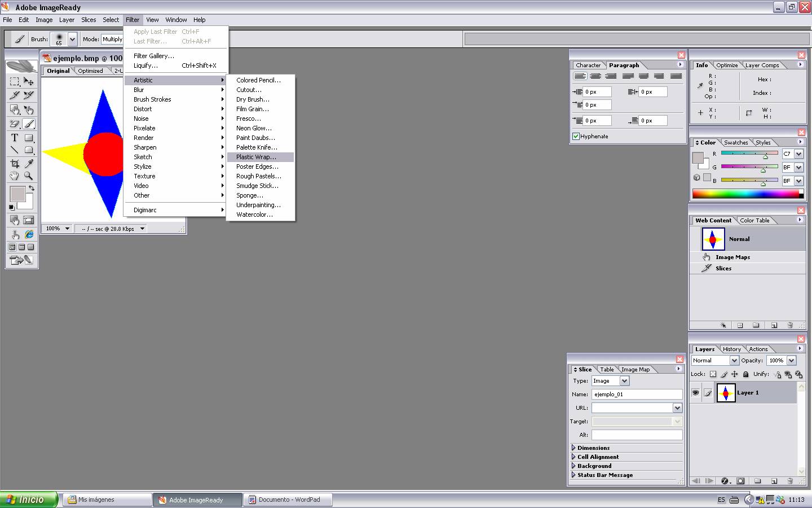Click the slice Name input field
Image resolution: width=812 pixels, height=508 pixels.
pyautogui.click(x=637, y=394)
